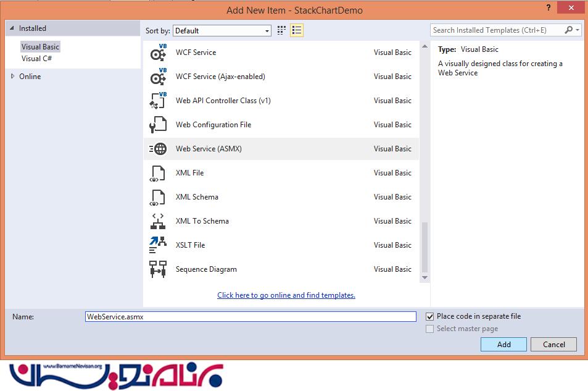Open the Sort by Default dropdown
The height and width of the screenshot is (391, 588).
[222, 31]
